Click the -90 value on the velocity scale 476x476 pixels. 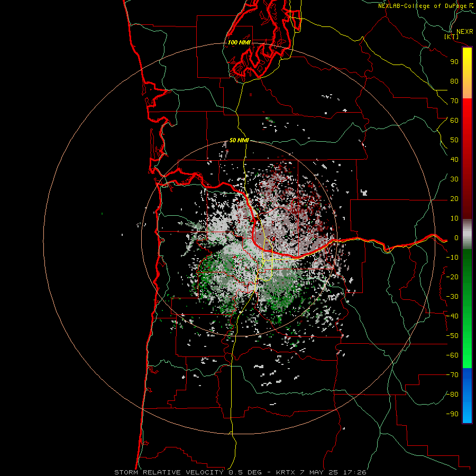[452, 414]
